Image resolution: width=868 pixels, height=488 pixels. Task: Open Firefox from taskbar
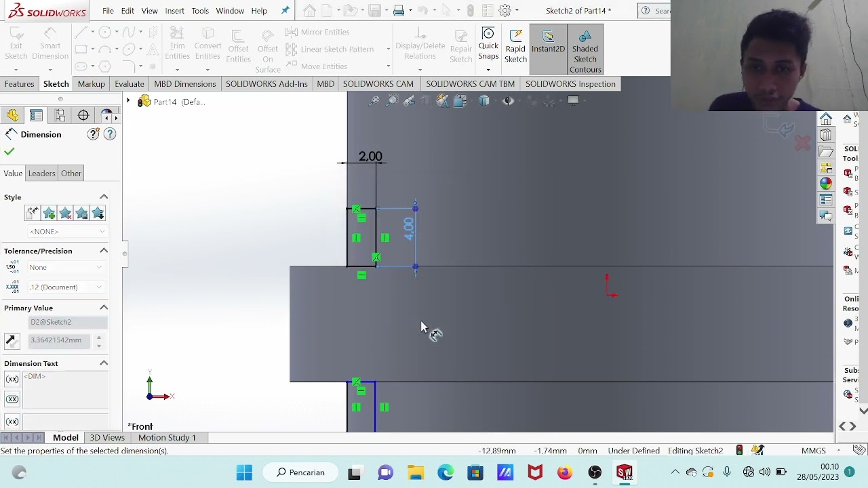click(x=565, y=472)
